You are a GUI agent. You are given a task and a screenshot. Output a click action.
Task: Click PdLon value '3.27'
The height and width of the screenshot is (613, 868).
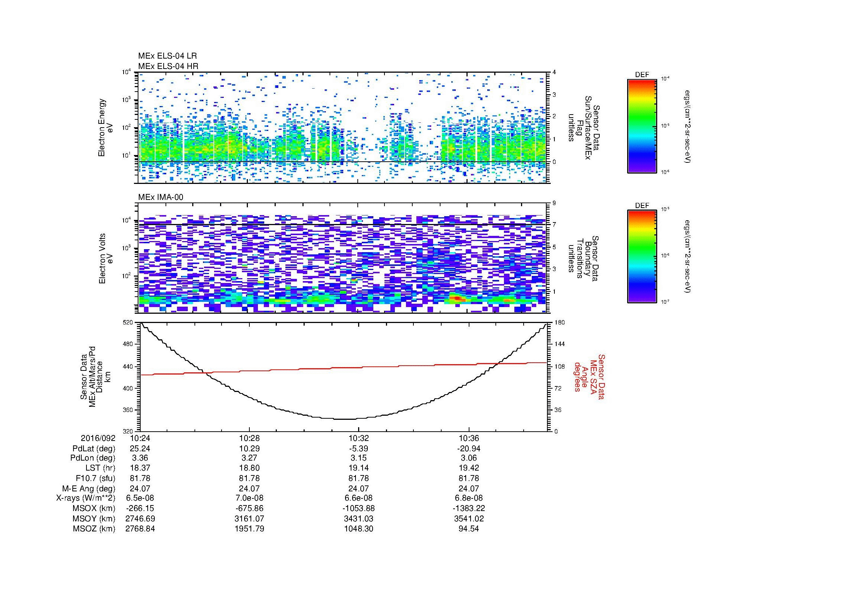[249, 458]
